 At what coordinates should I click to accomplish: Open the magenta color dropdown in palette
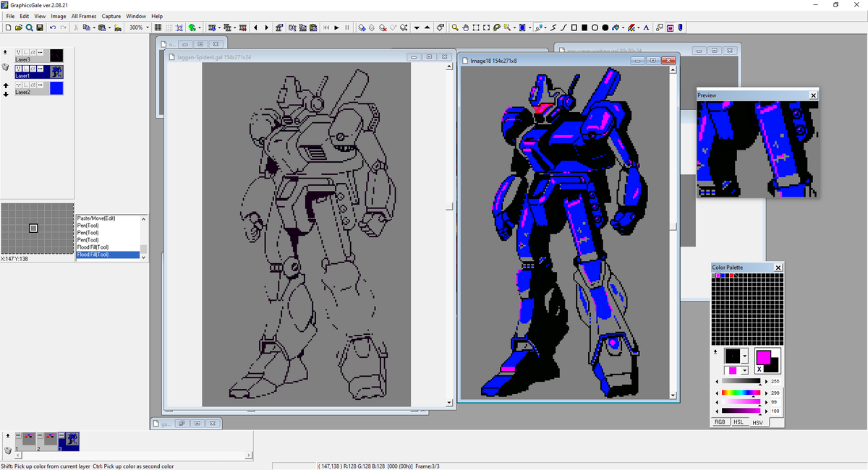[744, 370]
